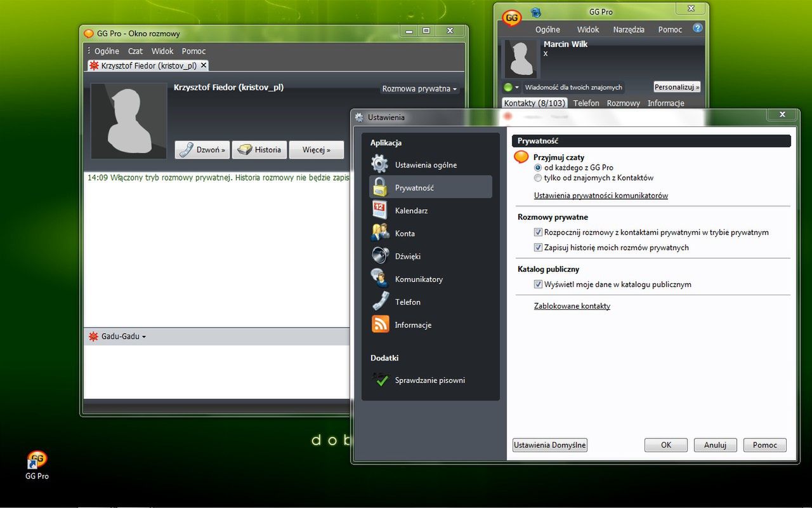Click the Gadu-Gadu sun icon on conversation tab

point(94,65)
